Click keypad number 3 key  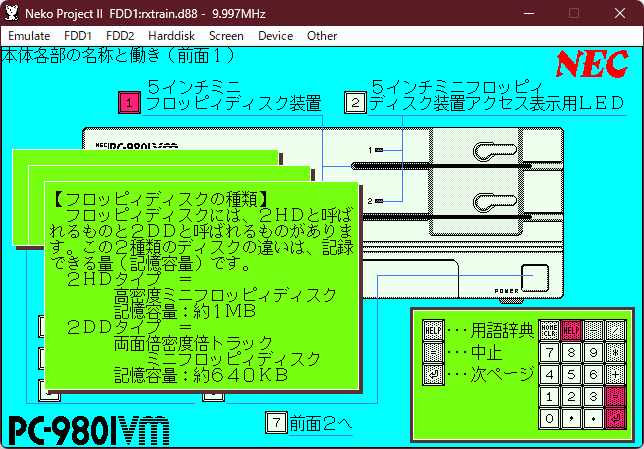[x=593, y=397]
